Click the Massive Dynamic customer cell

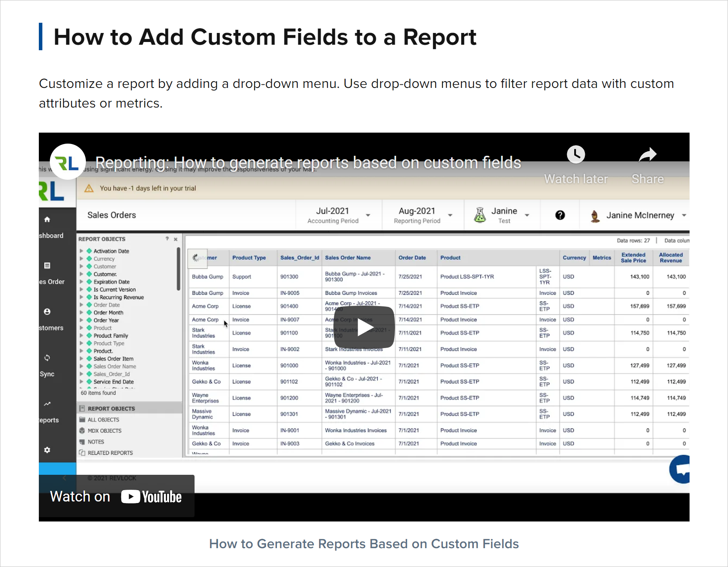209,414
